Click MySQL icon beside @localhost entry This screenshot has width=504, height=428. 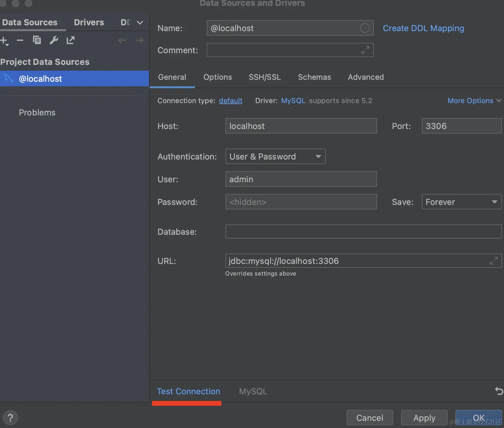pyautogui.click(x=8, y=78)
